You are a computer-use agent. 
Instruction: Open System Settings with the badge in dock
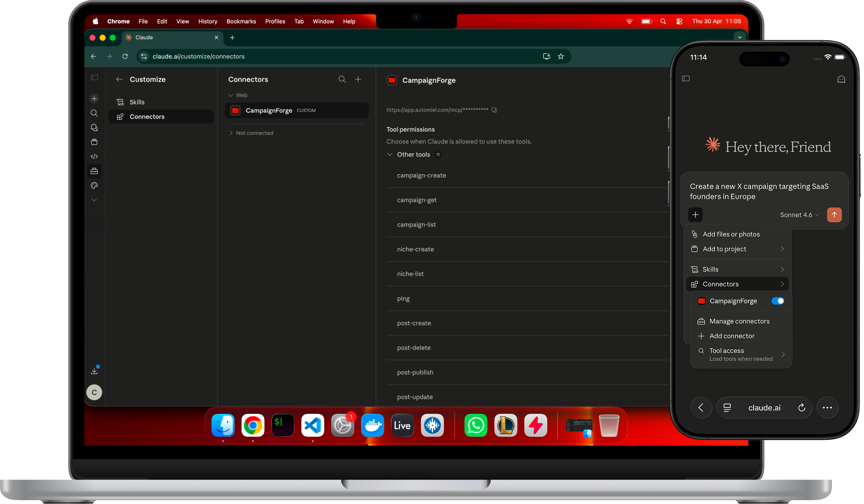point(342,426)
